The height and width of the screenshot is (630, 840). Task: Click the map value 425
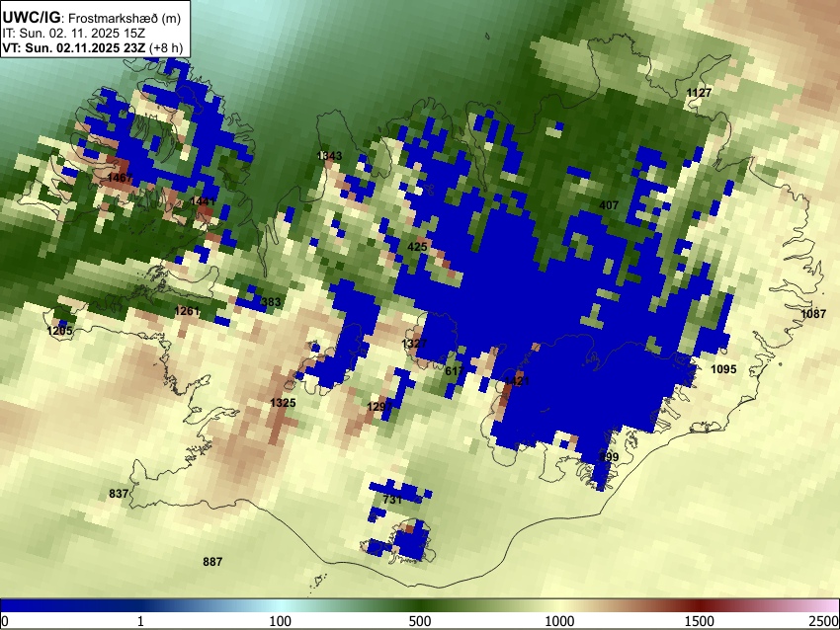[417, 247]
